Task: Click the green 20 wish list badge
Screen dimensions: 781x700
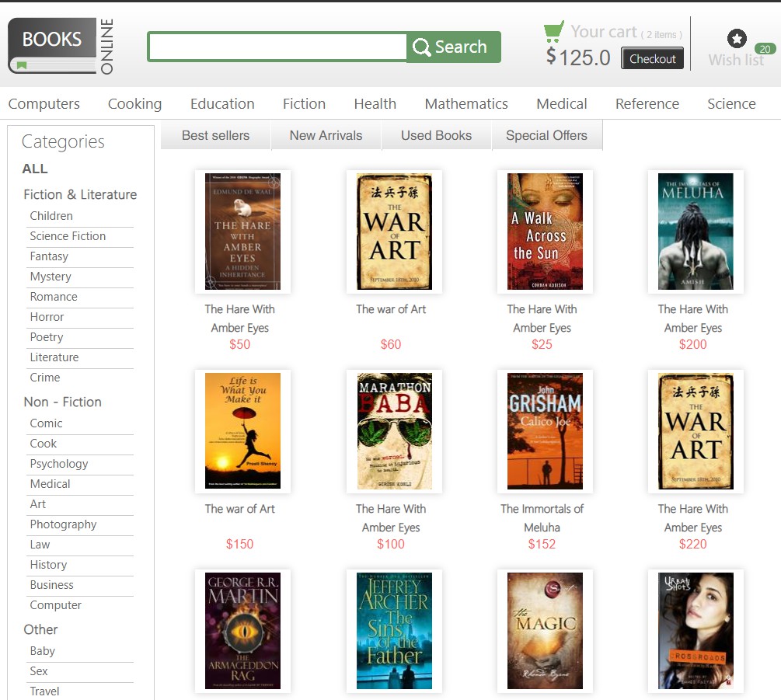Action: (765, 49)
